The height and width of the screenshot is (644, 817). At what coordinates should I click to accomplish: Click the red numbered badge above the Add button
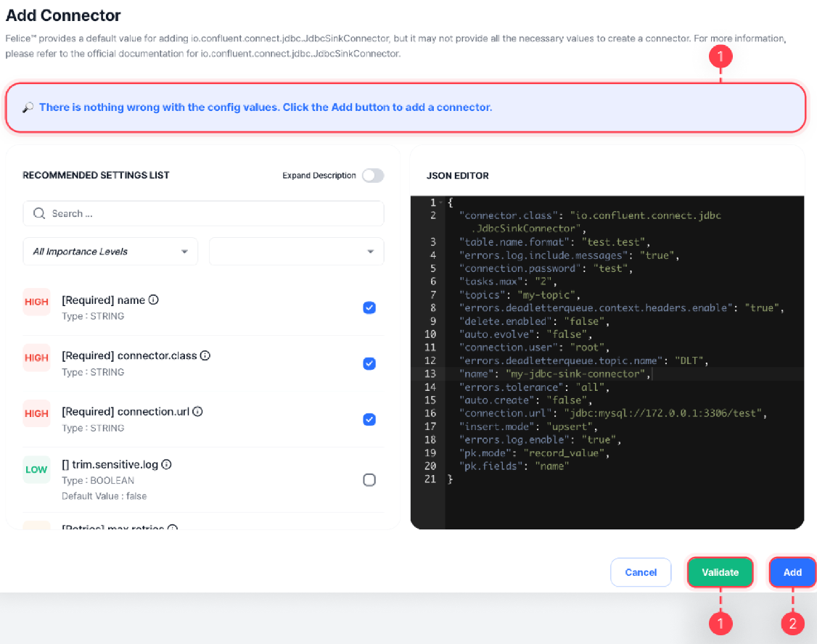point(792,623)
